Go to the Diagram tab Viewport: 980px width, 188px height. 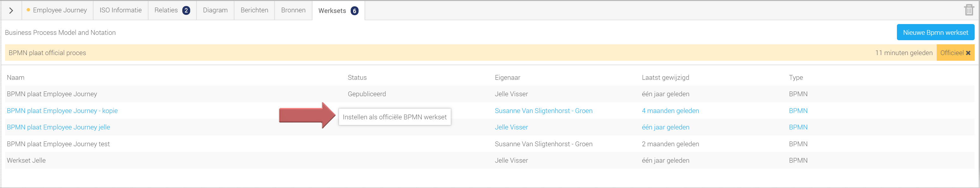pos(215,10)
